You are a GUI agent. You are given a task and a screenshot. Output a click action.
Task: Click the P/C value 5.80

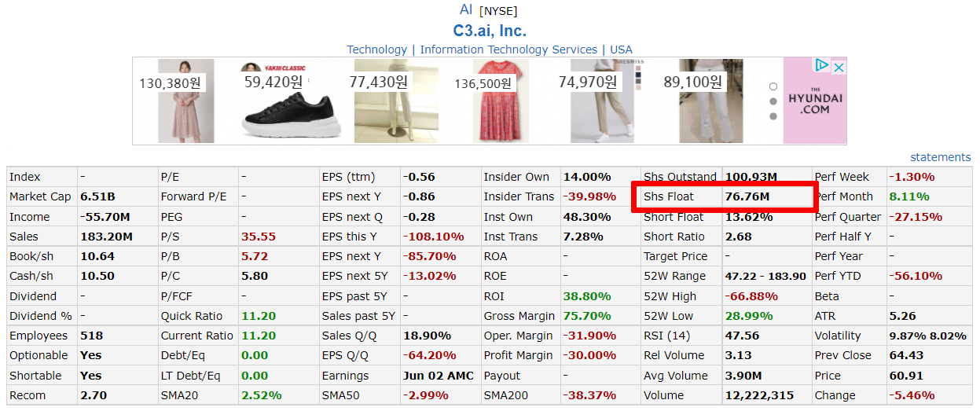tap(255, 276)
